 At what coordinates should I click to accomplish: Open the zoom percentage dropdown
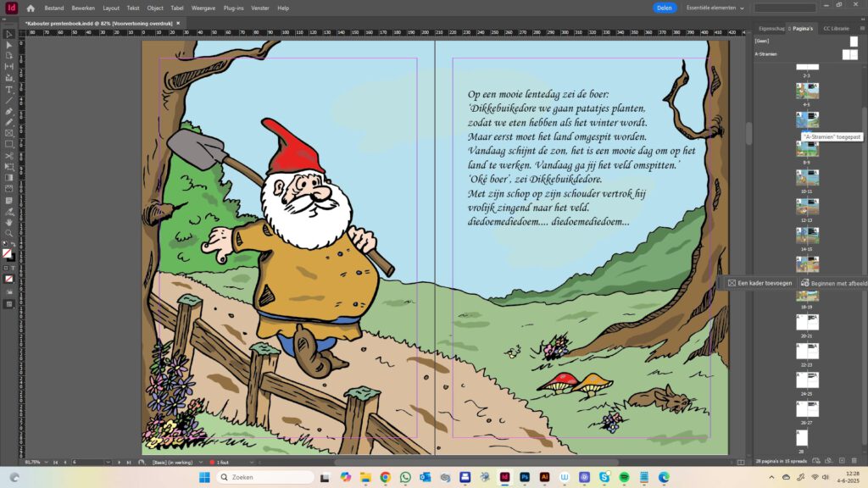click(x=46, y=463)
